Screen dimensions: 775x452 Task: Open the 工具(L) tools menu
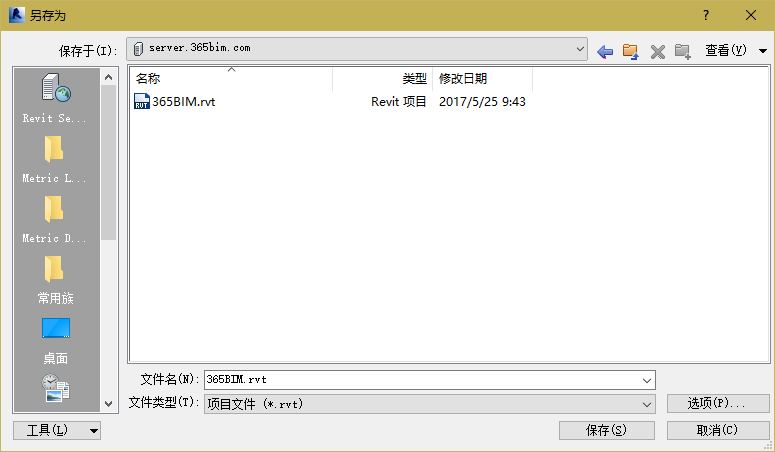(57, 430)
